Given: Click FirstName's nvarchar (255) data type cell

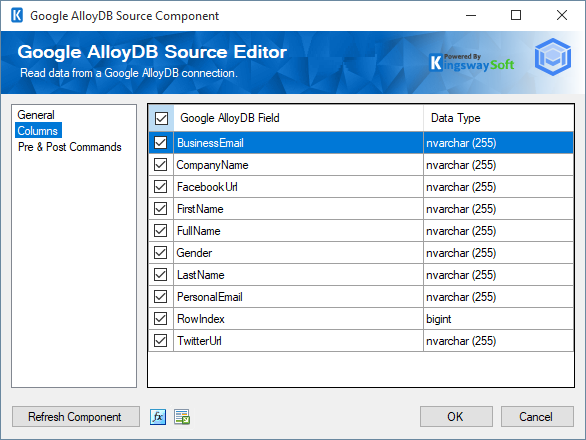Looking at the screenshot, I should point(499,209).
